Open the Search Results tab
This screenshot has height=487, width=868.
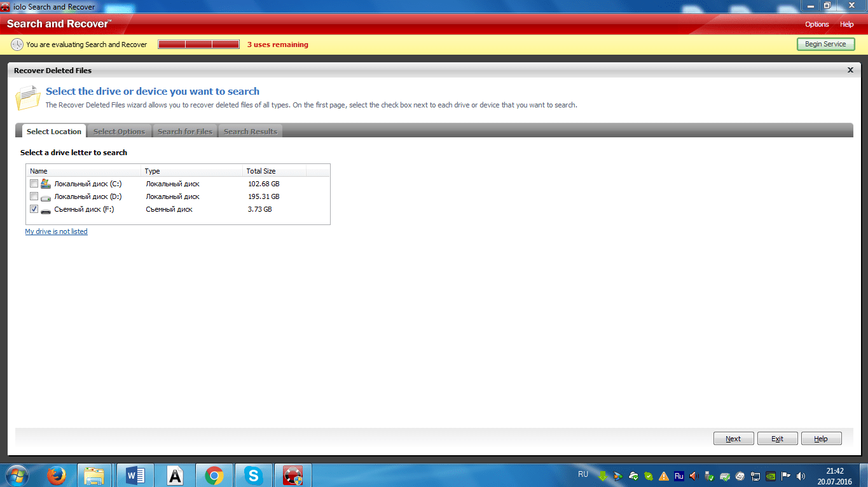click(x=251, y=132)
